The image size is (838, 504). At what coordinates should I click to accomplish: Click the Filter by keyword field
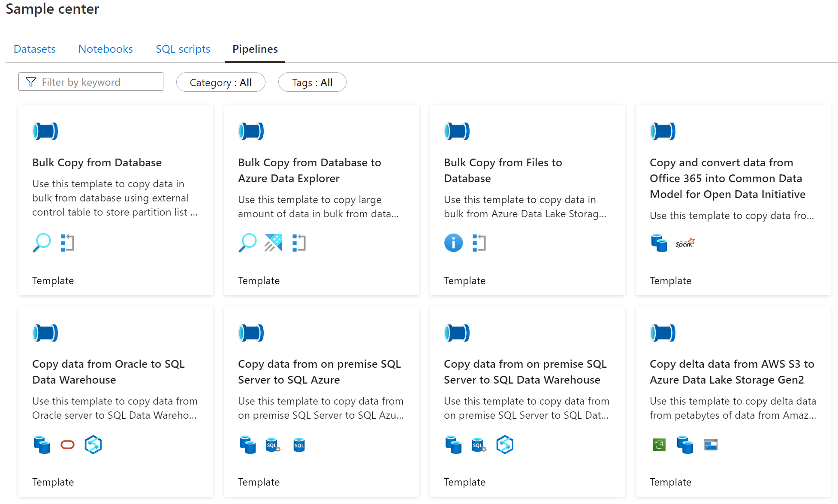pyautogui.click(x=91, y=82)
